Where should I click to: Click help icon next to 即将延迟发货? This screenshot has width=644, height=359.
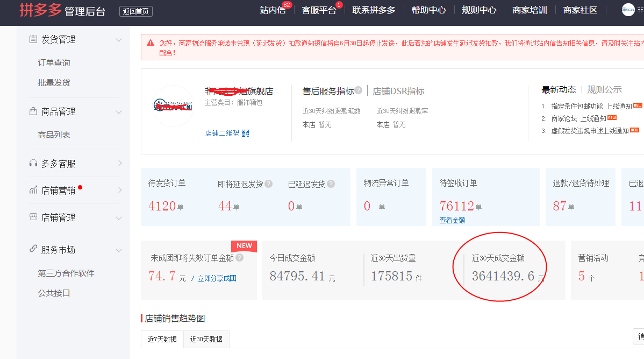click(269, 184)
